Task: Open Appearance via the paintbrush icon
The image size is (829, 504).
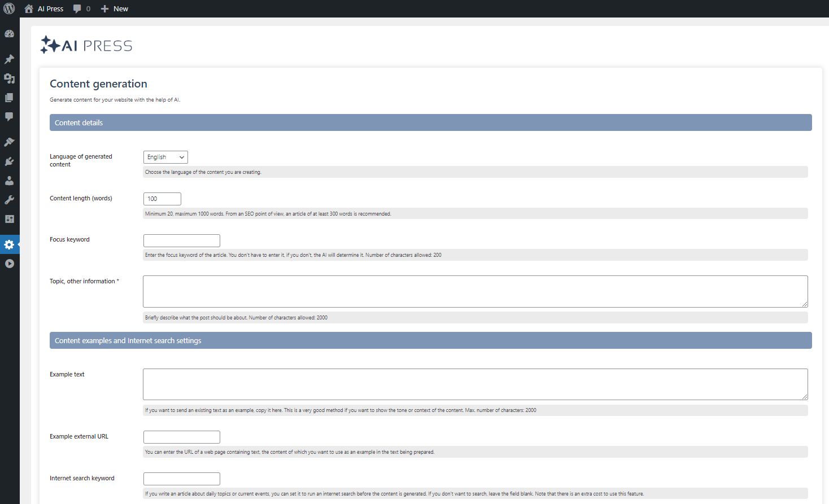Action: coord(9,142)
